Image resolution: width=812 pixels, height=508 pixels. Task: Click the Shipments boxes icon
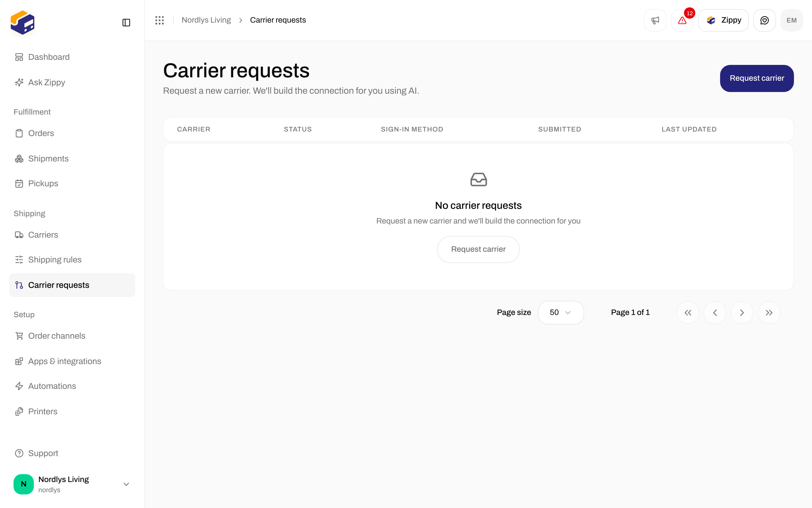pos(19,159)
